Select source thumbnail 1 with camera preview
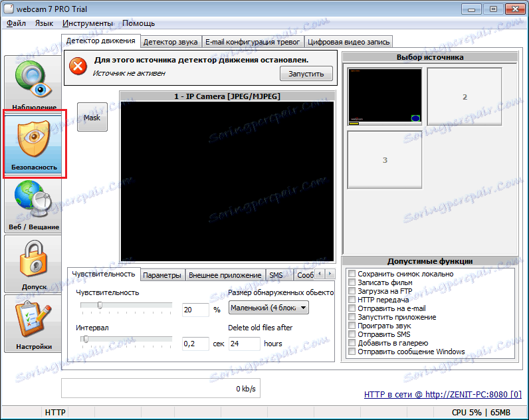Screen dimensions: 529x420 385,96
